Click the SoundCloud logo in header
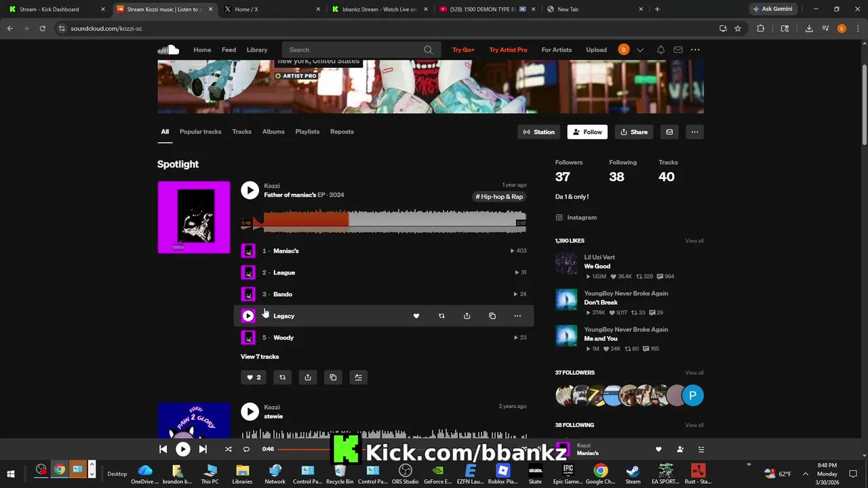868x488 pixels. coord(168,49)
